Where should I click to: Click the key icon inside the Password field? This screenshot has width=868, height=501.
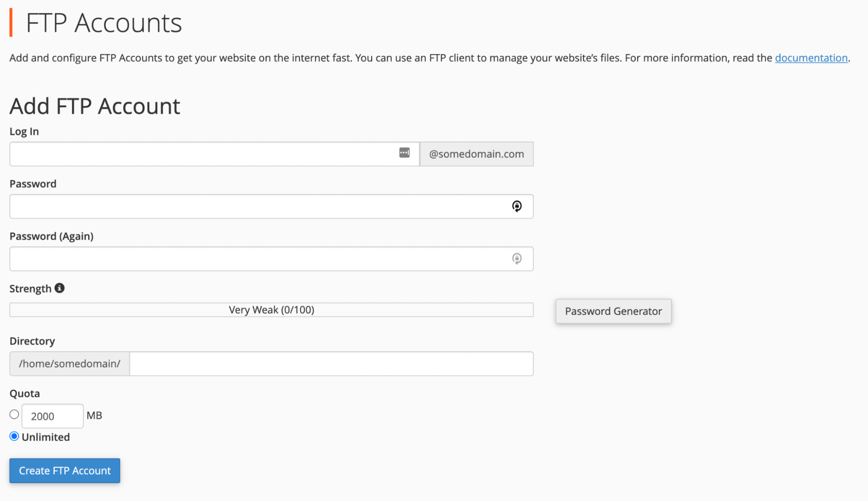[517, 206]
